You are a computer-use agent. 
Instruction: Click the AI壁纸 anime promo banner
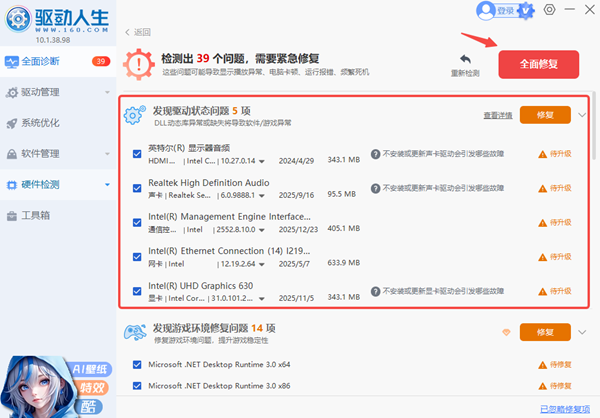point(56,370)
